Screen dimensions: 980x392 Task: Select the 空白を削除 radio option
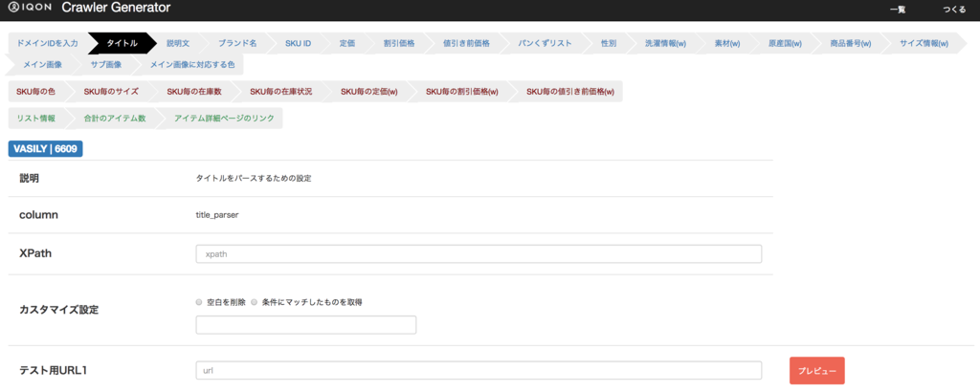pos(199,302)
